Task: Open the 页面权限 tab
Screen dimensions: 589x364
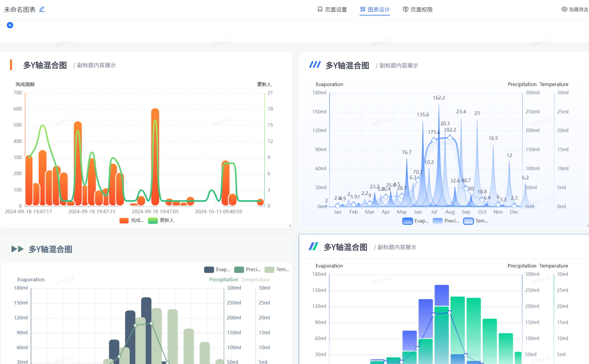Action: pyautogui.click(x=418, y=10)
